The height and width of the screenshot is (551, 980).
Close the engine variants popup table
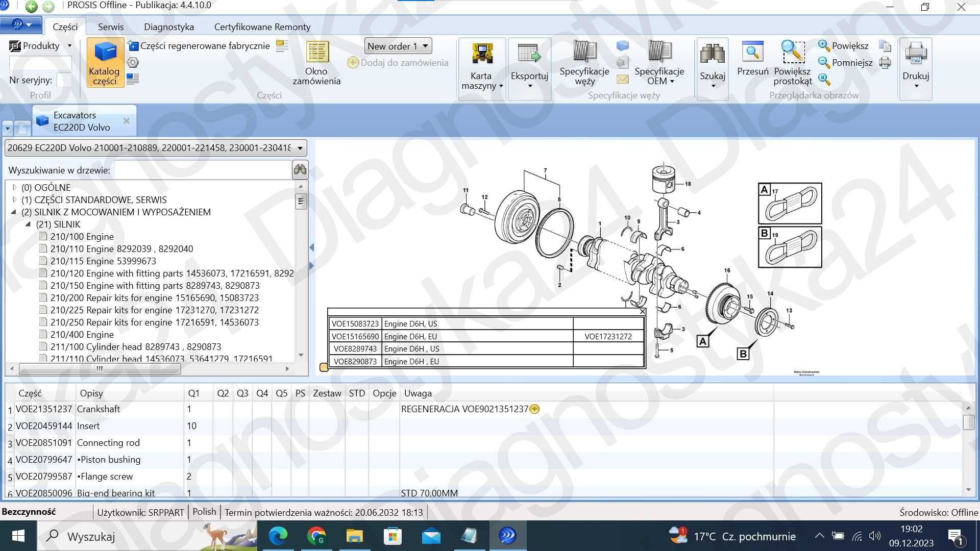coord(643,312)
